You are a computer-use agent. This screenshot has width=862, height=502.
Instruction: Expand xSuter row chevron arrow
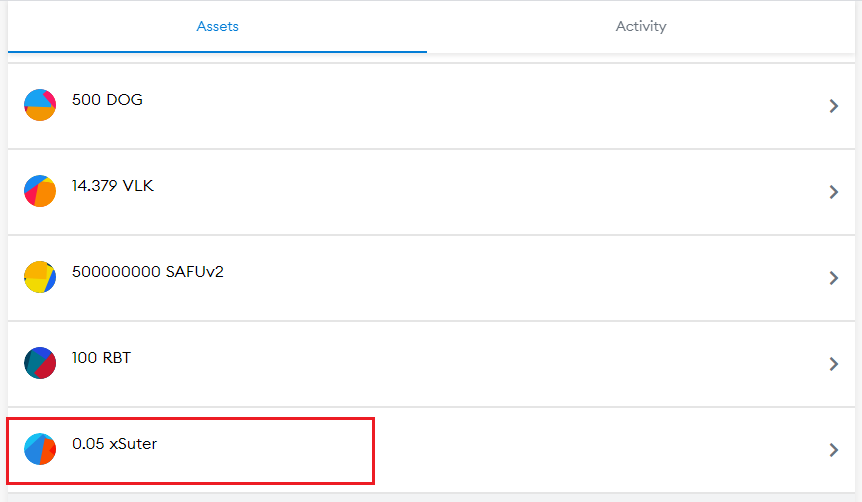[x=833, y=450]
